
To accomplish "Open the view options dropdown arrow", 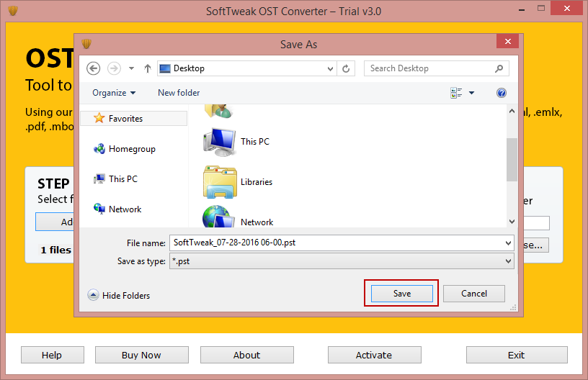I will (471, 93).
